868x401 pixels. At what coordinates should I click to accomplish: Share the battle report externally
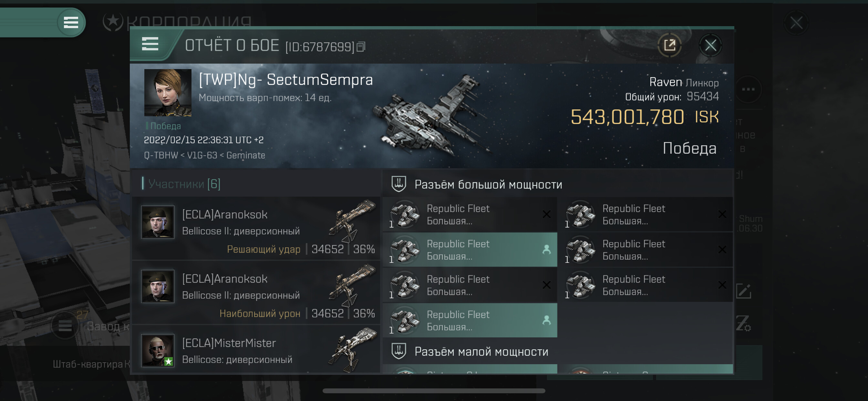pos(669,45)
